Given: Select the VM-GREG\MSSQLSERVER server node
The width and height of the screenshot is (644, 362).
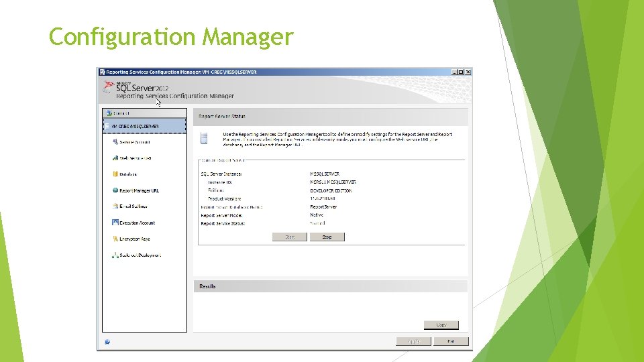Looking at the screenshot, I should tap(145, 126).
